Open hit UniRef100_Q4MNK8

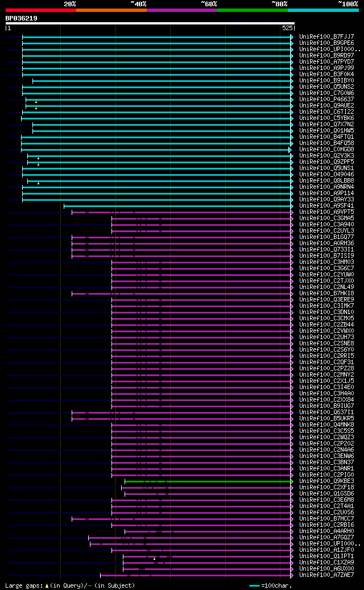click(326, 425)
